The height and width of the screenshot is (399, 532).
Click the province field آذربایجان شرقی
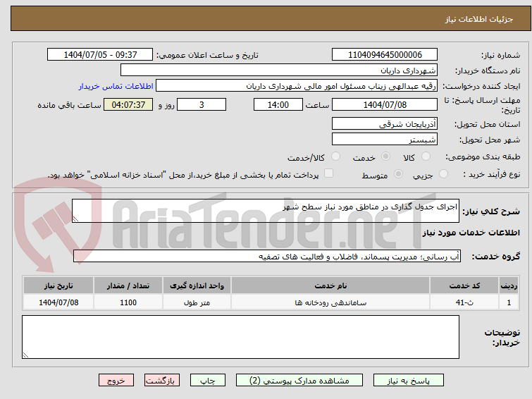tap(385, 123)
